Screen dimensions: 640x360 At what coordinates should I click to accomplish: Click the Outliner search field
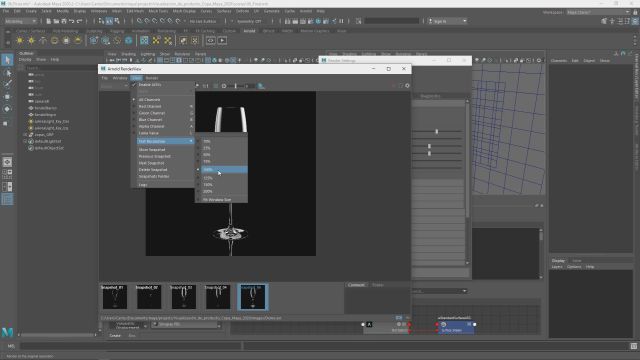(x=61, y=68)
